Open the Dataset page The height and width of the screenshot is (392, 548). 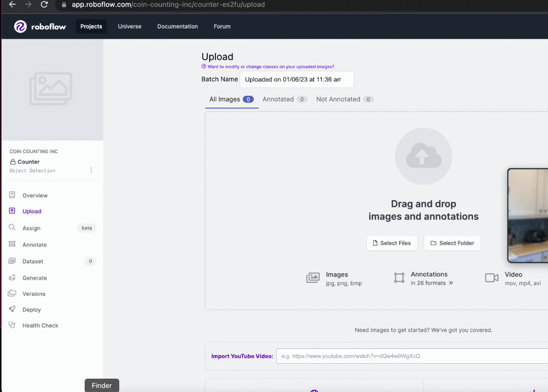[x=33, y=261]
